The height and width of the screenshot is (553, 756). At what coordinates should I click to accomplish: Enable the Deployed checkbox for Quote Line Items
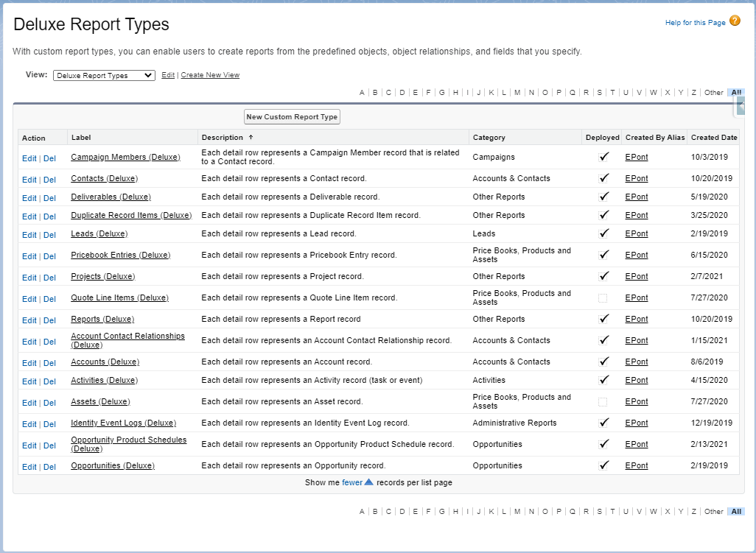point(604,297)
